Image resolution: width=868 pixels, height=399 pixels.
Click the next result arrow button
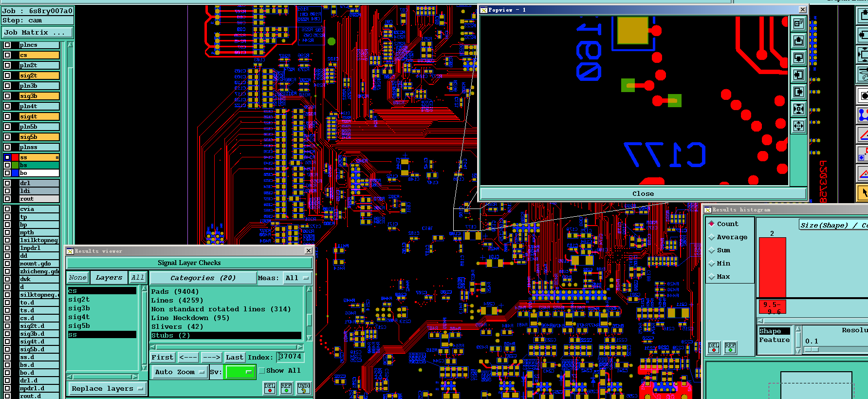tap(211, 357)
